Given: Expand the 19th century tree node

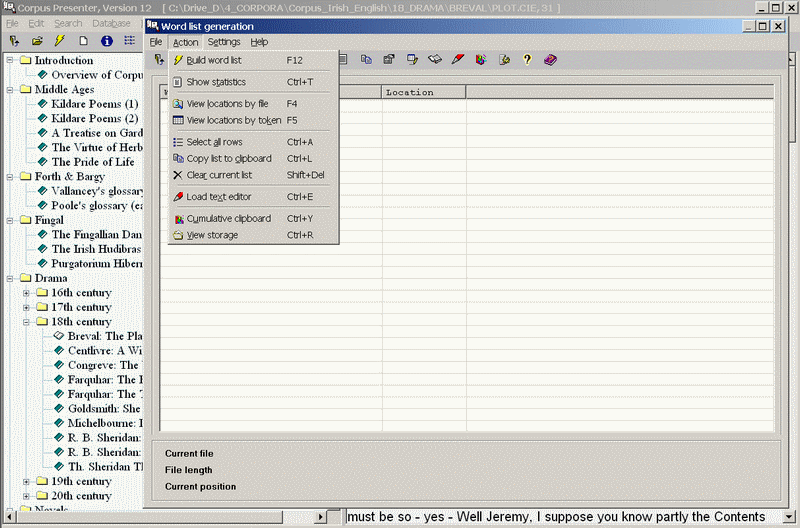Looking at the screenshot, I should [x=27, y=481].
